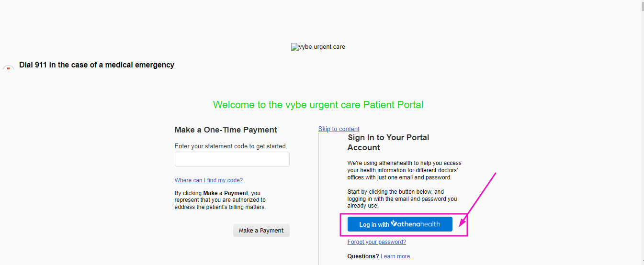Screen dimensions: 644x265
Task: Open the Forgot your password? link
Action: pyautogui.click(x=377, y=242)
